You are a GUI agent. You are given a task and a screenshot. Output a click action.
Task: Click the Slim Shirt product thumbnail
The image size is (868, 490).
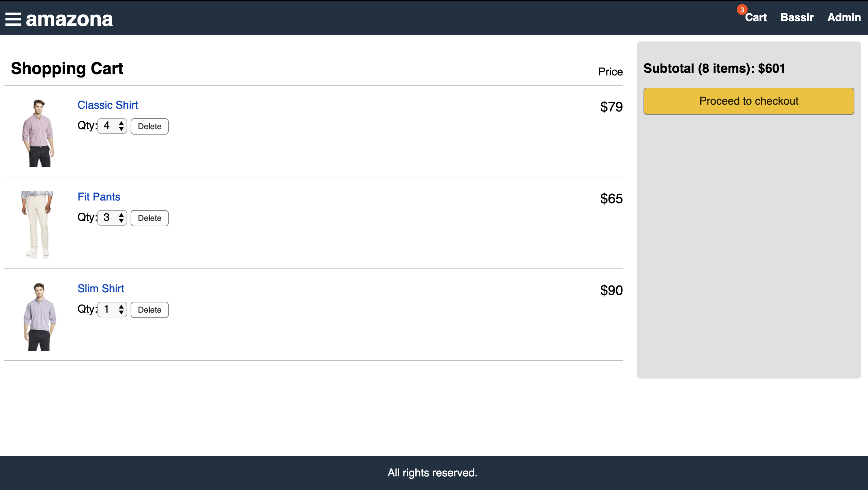39,317
